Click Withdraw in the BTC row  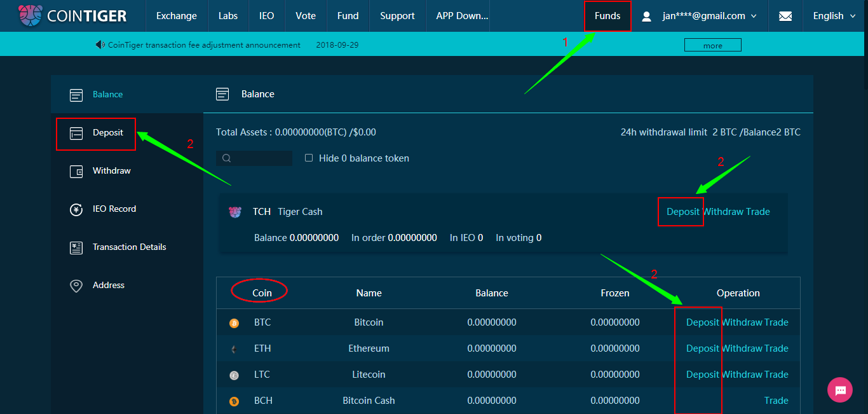[742, 322]
